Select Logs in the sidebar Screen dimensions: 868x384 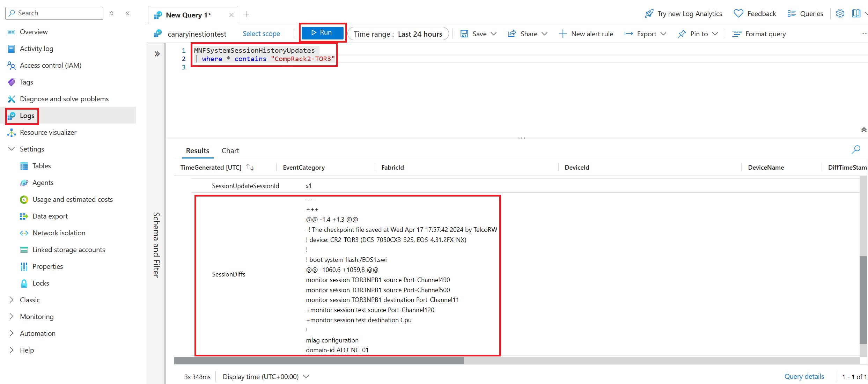point(27,116)
